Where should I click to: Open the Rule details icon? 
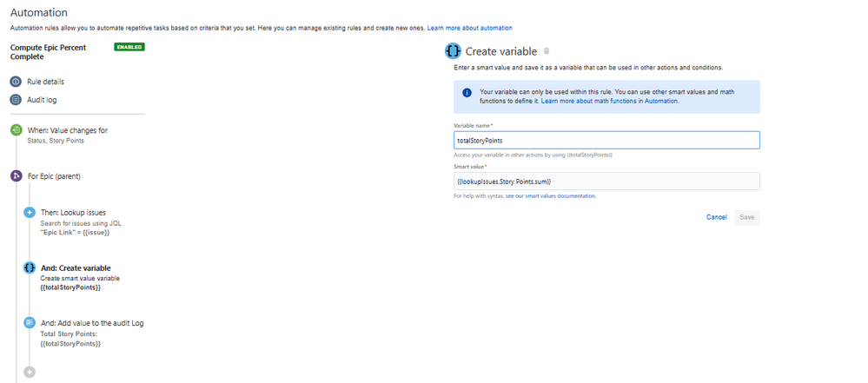(x=16, y=82)
